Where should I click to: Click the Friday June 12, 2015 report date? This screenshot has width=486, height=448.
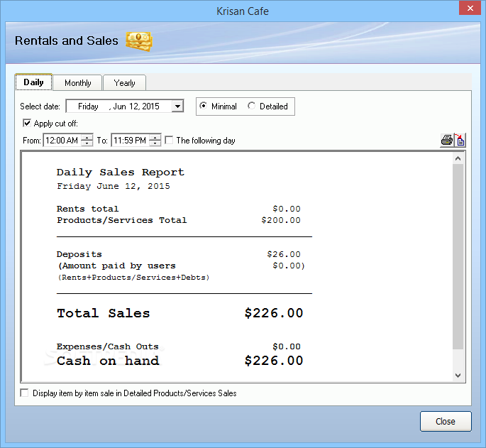click(113, 186)
